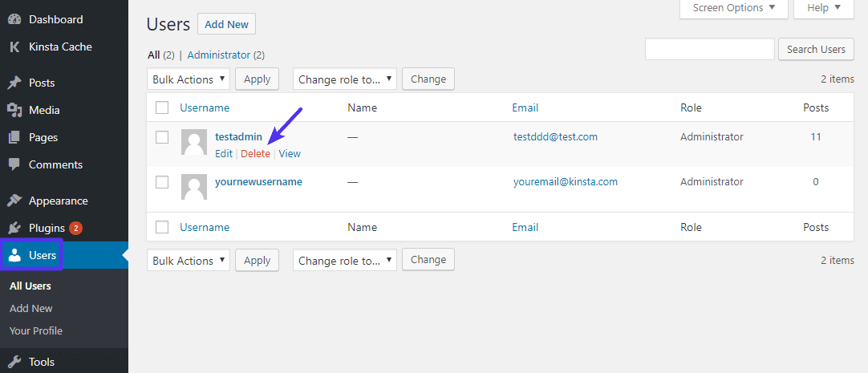
Task: Click the Plugins plug icon
Action: click(x=14, y=228)
